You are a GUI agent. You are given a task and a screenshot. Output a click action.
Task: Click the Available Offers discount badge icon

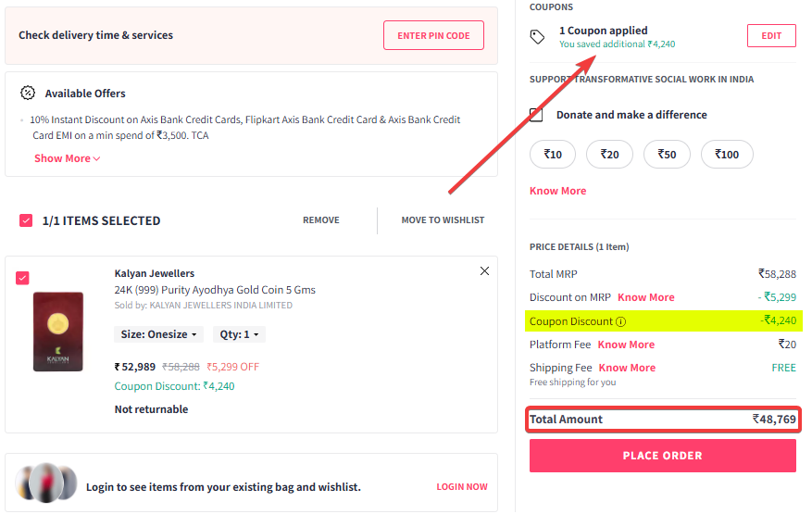click(28, 94)
